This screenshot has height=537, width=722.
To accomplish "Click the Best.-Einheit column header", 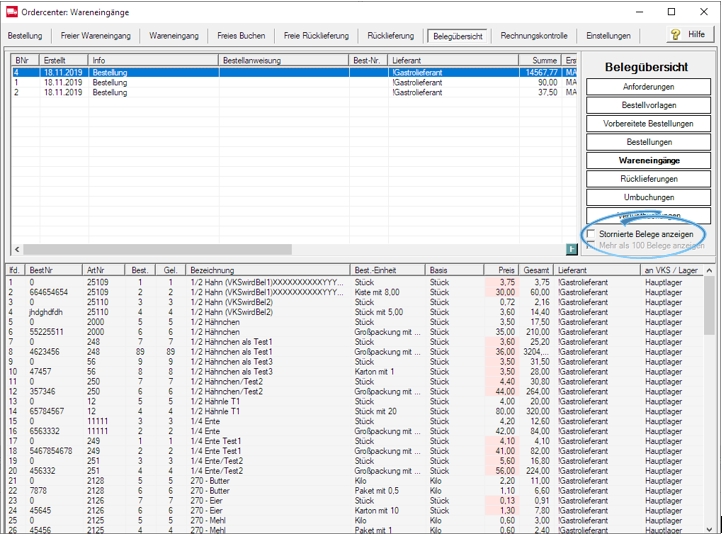I will point(387,270).
